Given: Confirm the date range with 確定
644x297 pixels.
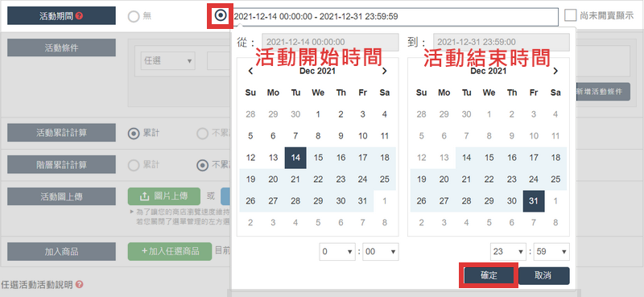Looking at the screenshot, I should (489, 275).
